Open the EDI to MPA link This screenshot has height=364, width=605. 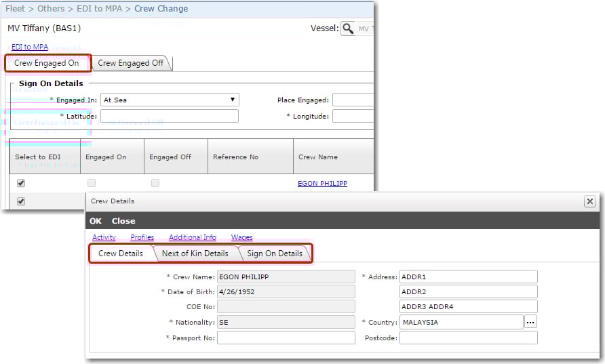pos(30,47)
